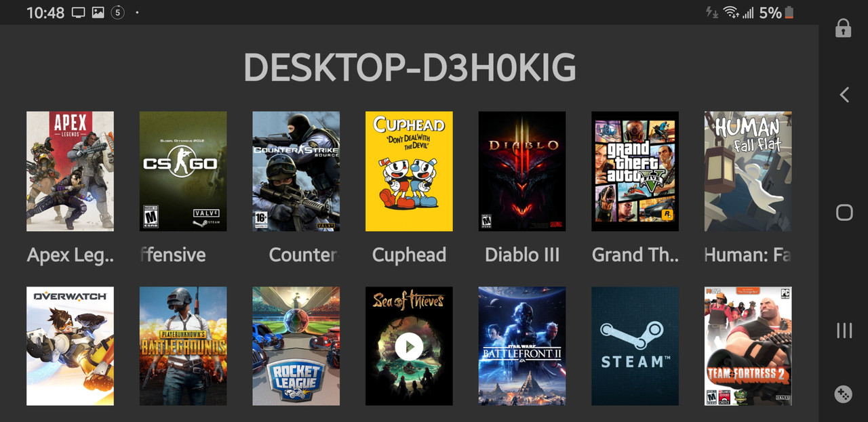Open the notification count badge icon
The width and height of the screenshot is (868, 422).
[118, 12]
